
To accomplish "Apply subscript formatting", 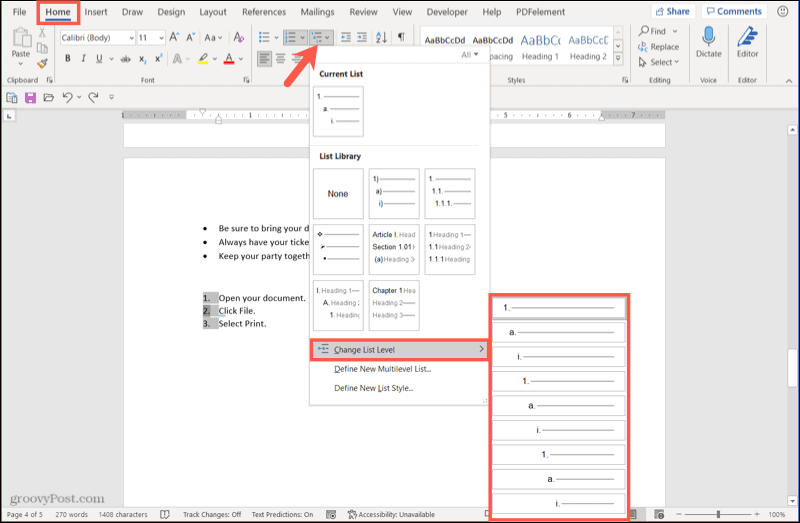I will [x=143, y=59].
